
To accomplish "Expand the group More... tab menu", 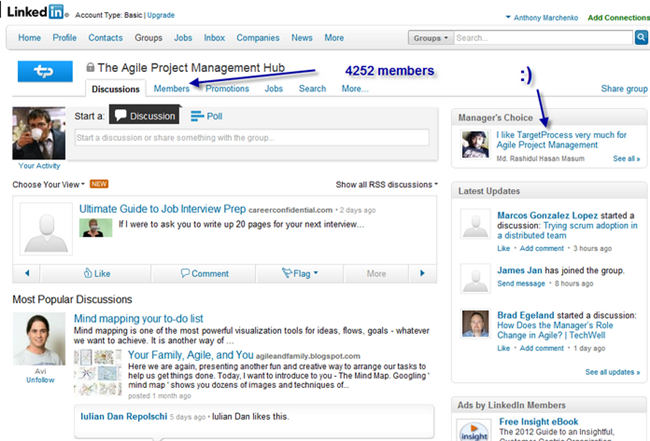I will pyautogui.click(x=355, y=89).
